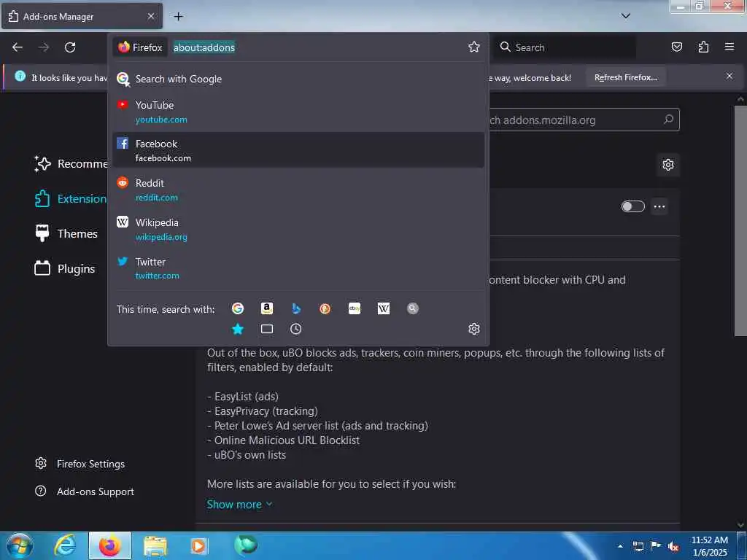Expand description with Show more
Image resolution: width=747 pixels, height=560 pixels.
(x=239, y=505)
